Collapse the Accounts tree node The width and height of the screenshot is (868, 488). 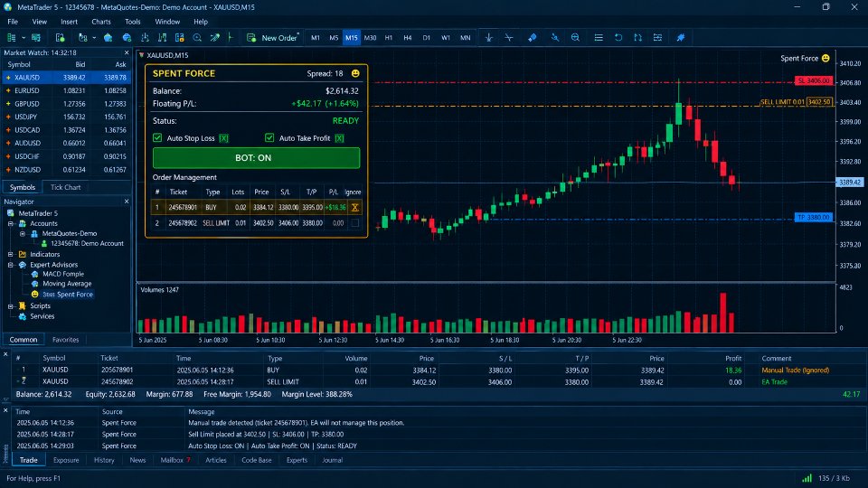point(11,223)
